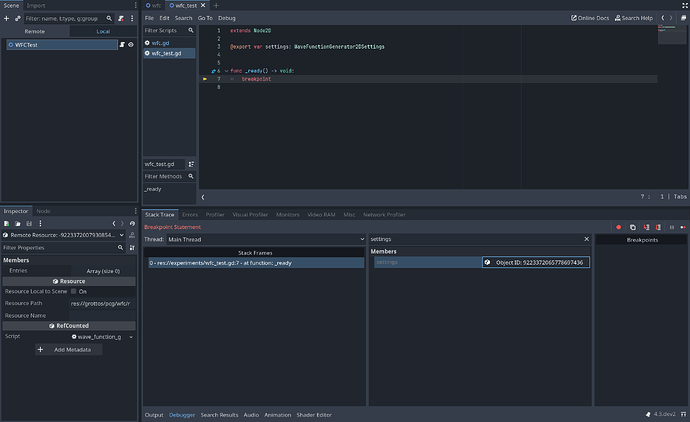Viewport: 690px width, 422px height.
Task: Add a new child node with plus icon
Action: (6, 18)
